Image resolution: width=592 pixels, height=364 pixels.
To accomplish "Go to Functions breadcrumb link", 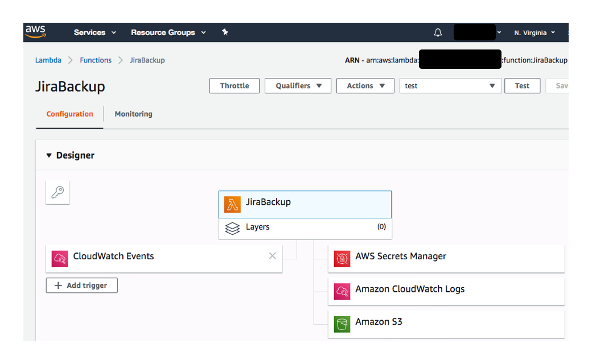I will 96,60.
